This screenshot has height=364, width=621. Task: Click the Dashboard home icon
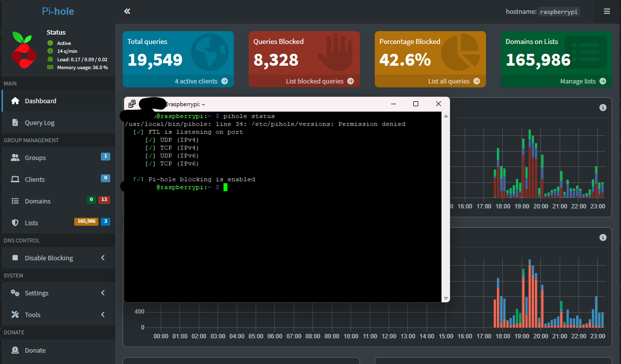(15, 101)
